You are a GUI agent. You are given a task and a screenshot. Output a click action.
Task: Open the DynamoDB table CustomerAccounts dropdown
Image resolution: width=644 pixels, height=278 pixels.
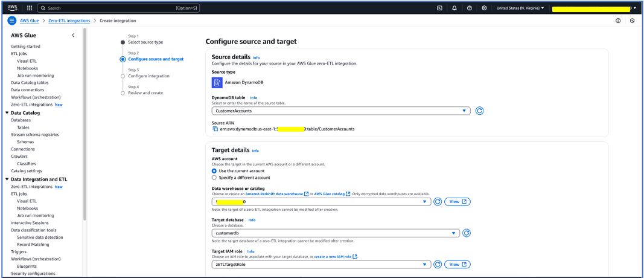pyautogui.click(x=341, y=111)
